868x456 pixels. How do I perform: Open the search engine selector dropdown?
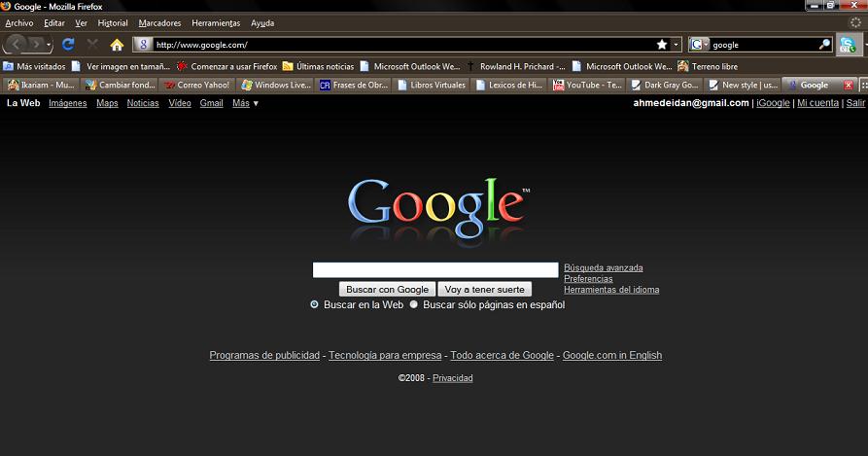click(699, 45)
